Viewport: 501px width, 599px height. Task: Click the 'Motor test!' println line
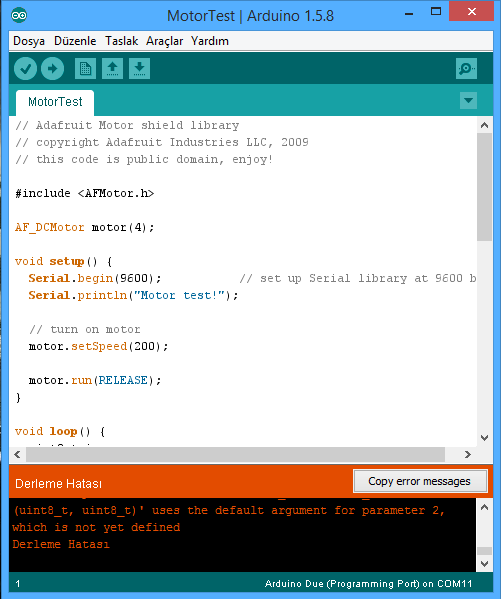click(x=133, y=296)
